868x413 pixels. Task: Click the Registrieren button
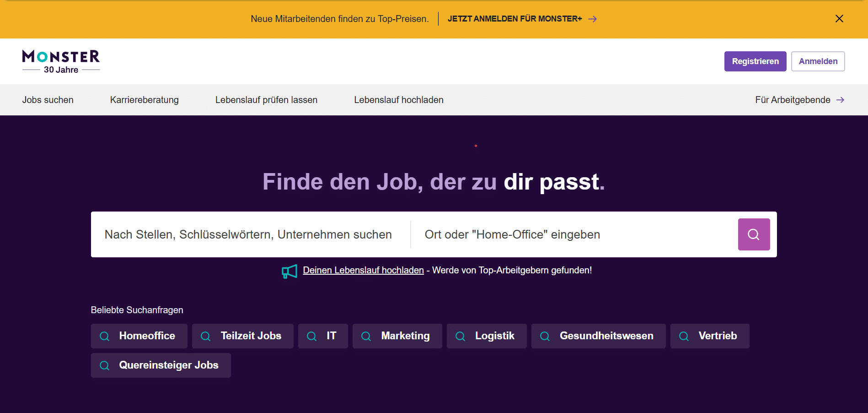click(755, 61)
